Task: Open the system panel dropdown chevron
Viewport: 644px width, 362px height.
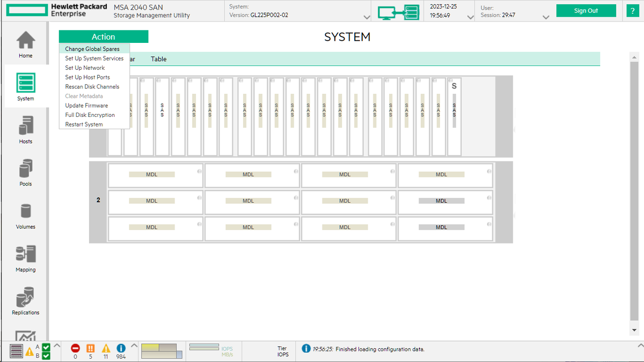Action: 367,17
